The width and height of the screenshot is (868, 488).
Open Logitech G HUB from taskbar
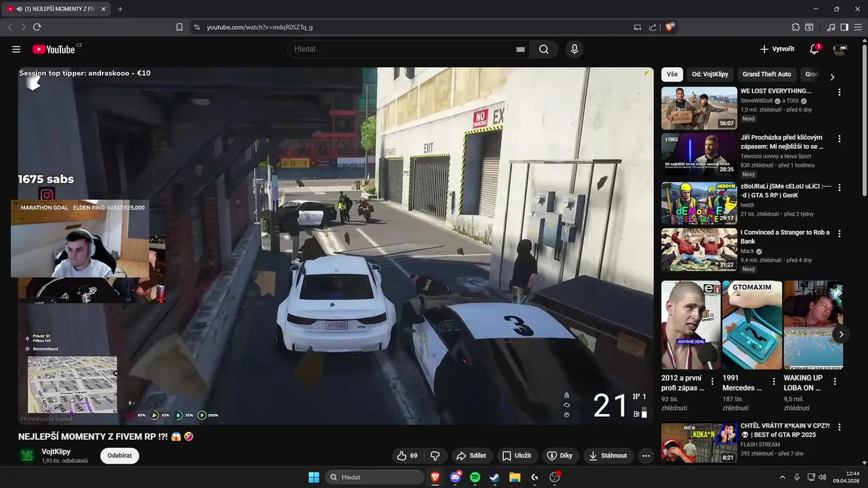coord(534,477)
